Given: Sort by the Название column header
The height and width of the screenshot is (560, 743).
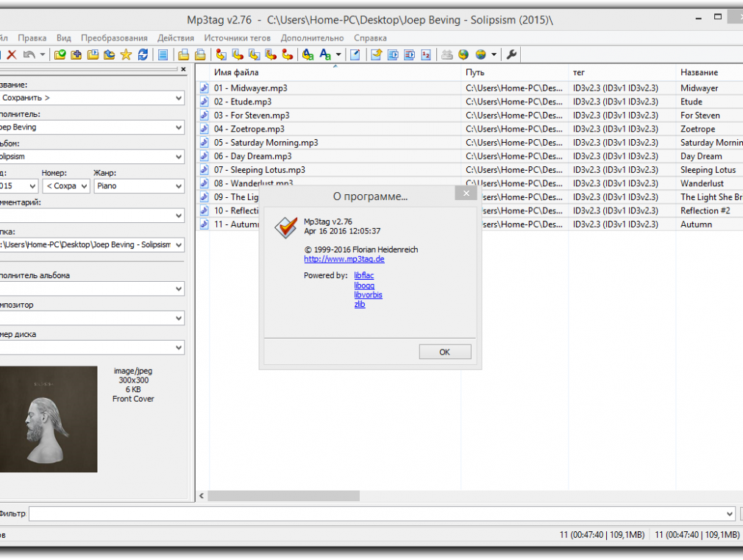Looking at the screenshot, I should pyautogui.click(x=709, y=73).
